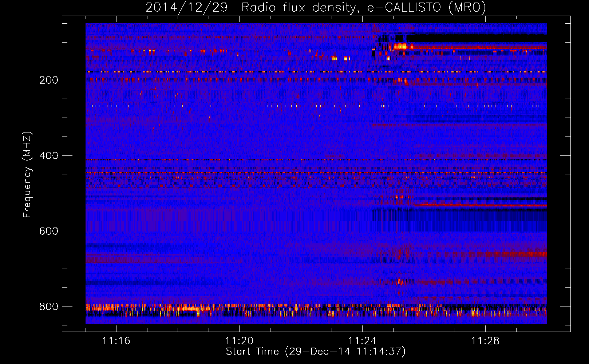Click the 11:28 time tick label
This screenshot has height=364, width=589.
pos(485,341)
